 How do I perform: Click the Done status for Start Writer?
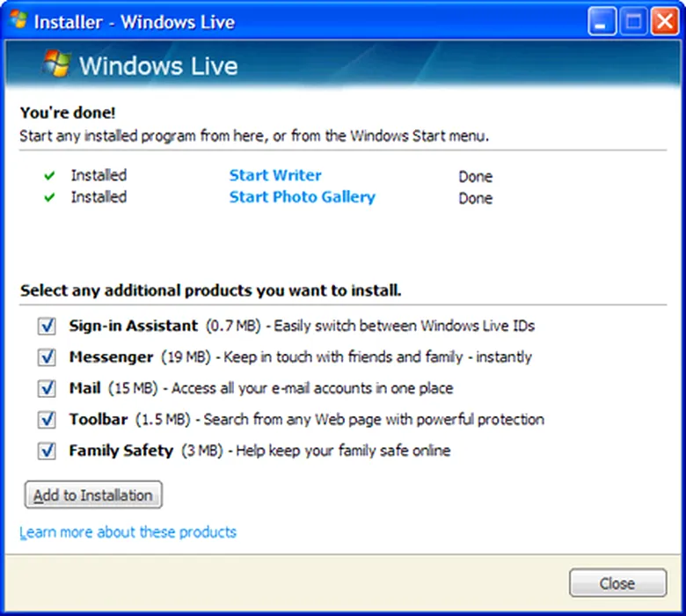[x=475, y=176]
